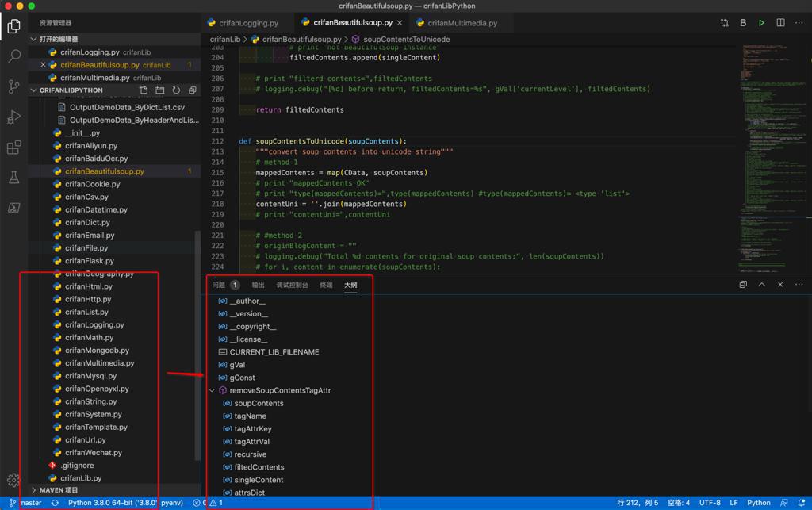Toggle the Test flask view in activity bar
Screen dimensions: 812x510
[x=14, y=178]
